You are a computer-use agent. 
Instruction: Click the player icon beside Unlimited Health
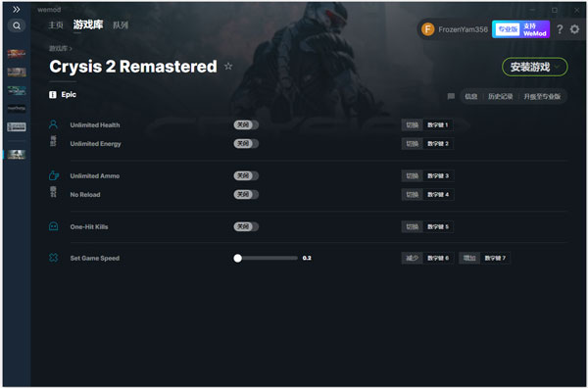53,124
